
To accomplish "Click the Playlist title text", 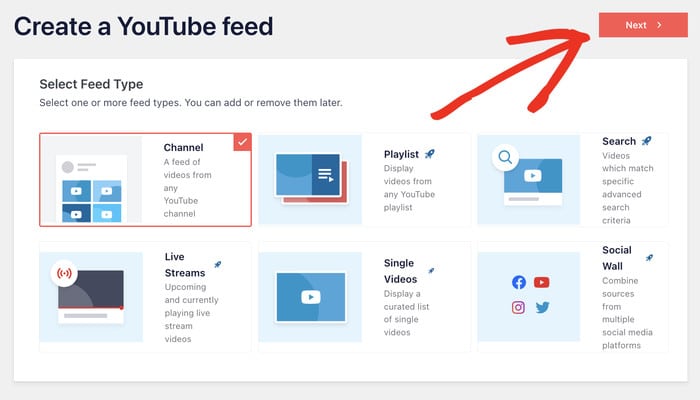I will coord(401,154).
